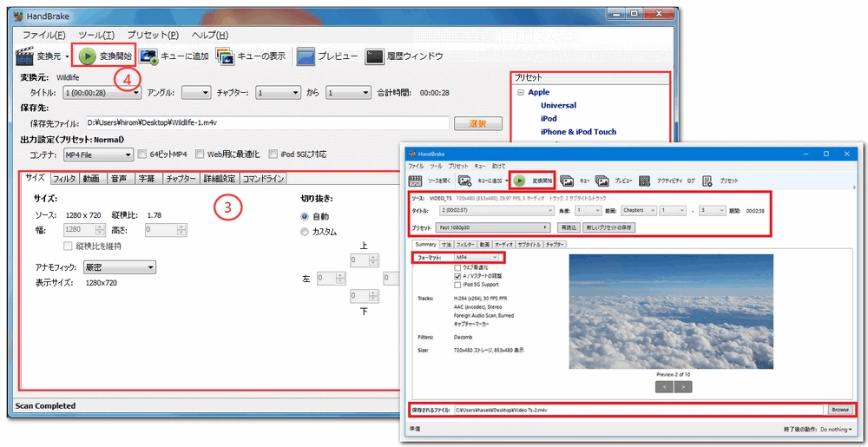The width and height of the screenshot is (868, 447).
Task: Open プレビュー in the front window toolbar
Action: (614, 181)
